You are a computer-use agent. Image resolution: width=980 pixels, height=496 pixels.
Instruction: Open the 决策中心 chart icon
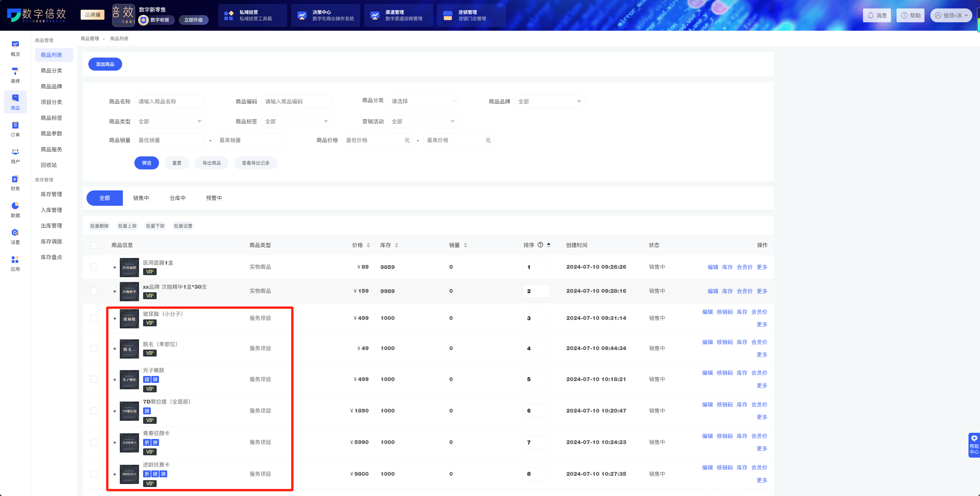tap(302, 16)
